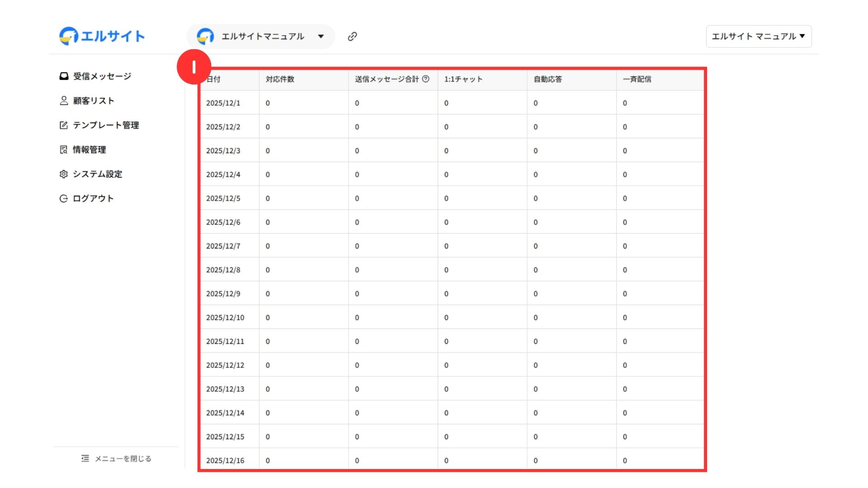Go to テンプレート管理 menu item
Screen dimensions: 868x488
[106, 125]
